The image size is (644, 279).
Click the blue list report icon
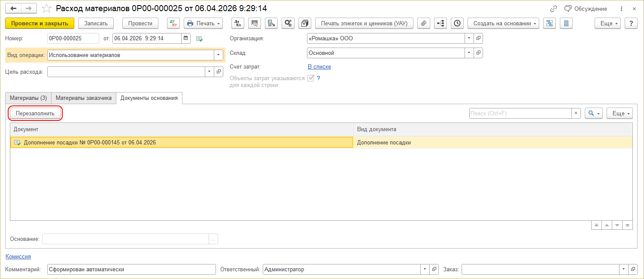point(566,23)
